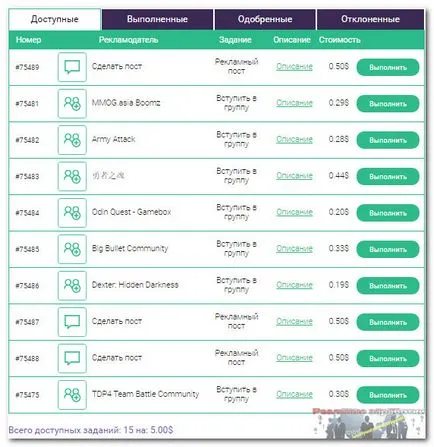Screen dimensions: 434x447
Task: Click the post icon for task #75489
Action: (x=72, y=67)
